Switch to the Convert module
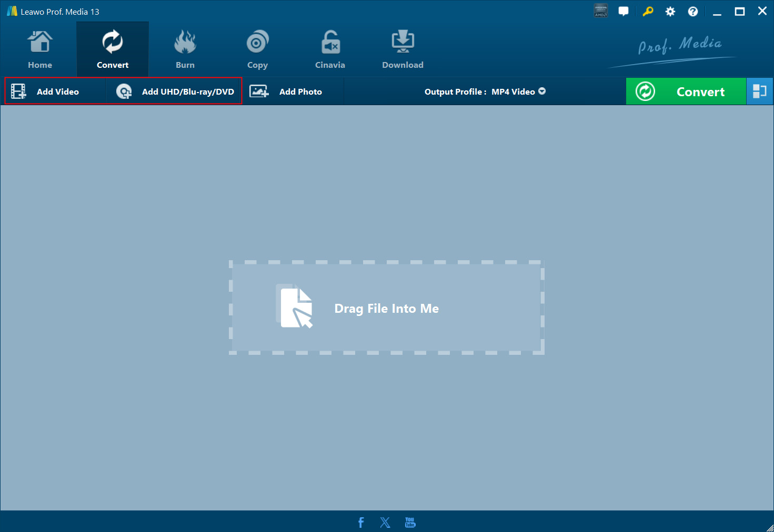The width and height of the screenshot is (774, 532). tap(113, 49)
